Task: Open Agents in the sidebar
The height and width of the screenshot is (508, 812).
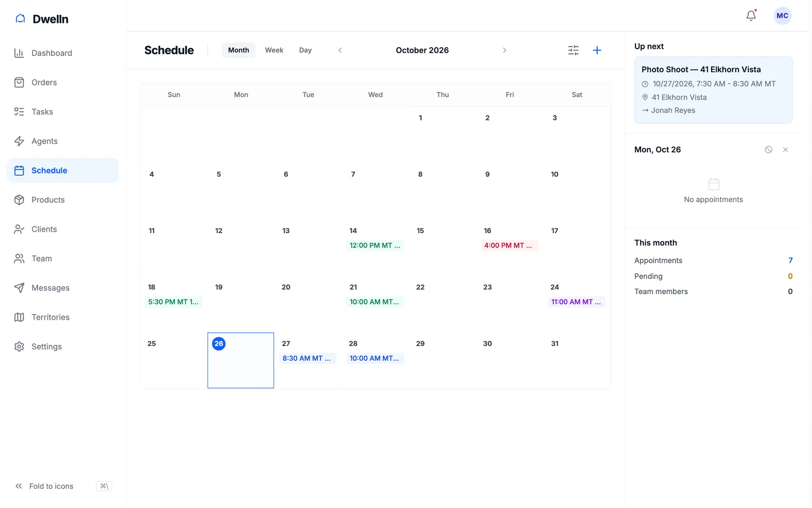Action: click(x=62, y=141)
